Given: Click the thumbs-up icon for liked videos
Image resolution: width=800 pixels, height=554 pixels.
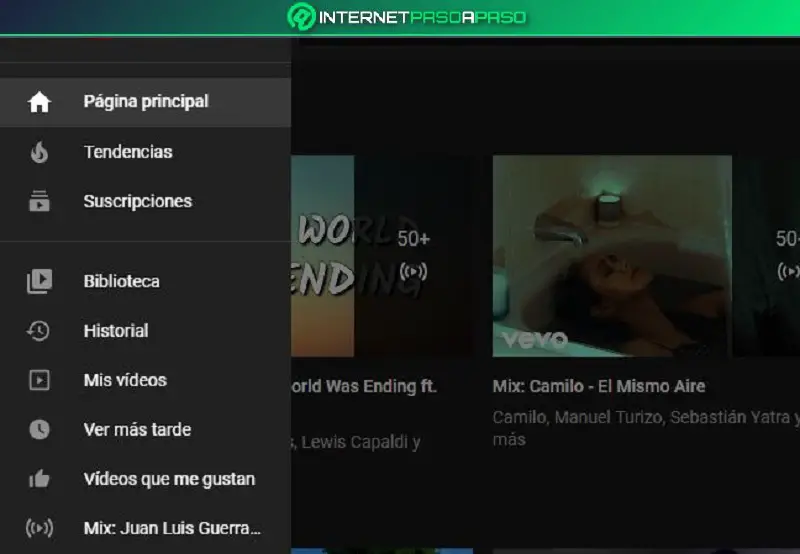Looking at the screenshot, I should tap(39, 479).
